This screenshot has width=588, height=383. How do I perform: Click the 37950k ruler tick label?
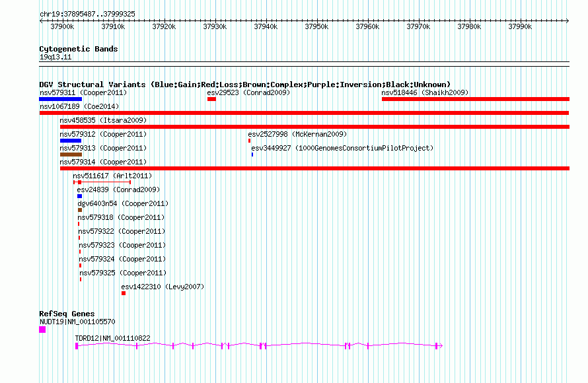pos(316,26)
